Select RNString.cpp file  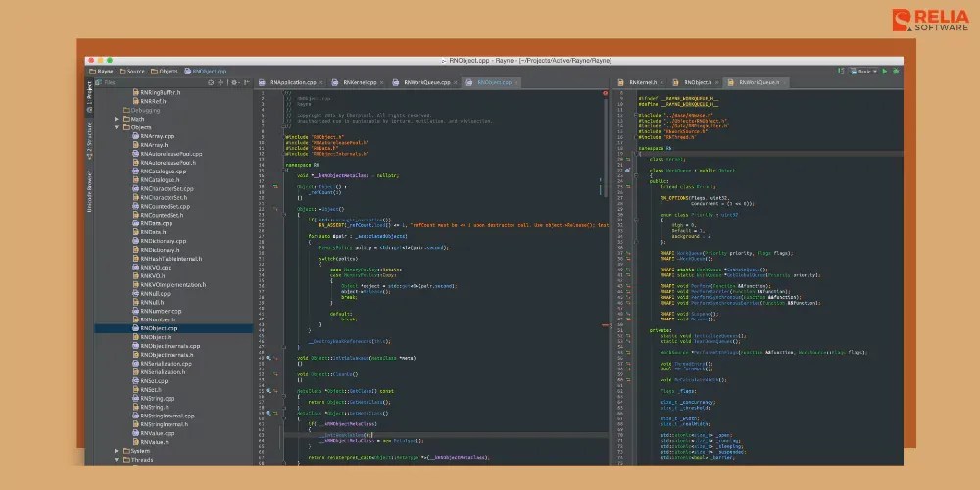tap(153, 398)
